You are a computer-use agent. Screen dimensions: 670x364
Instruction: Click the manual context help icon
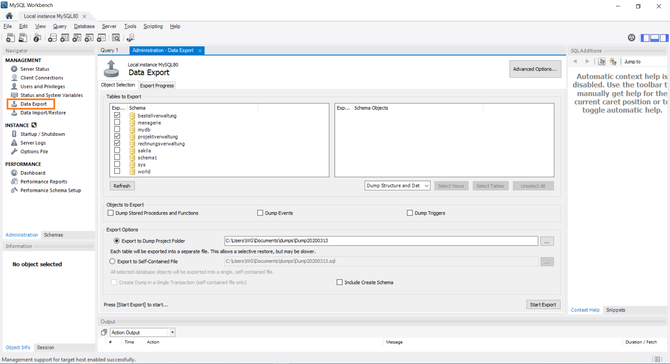602,62
